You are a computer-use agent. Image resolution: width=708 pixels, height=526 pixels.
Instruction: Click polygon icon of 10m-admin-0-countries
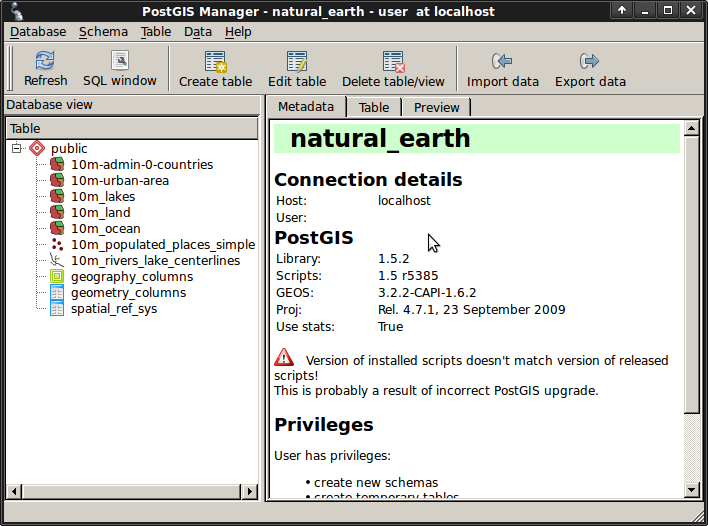pyautogui.click(x=57, y=164)
